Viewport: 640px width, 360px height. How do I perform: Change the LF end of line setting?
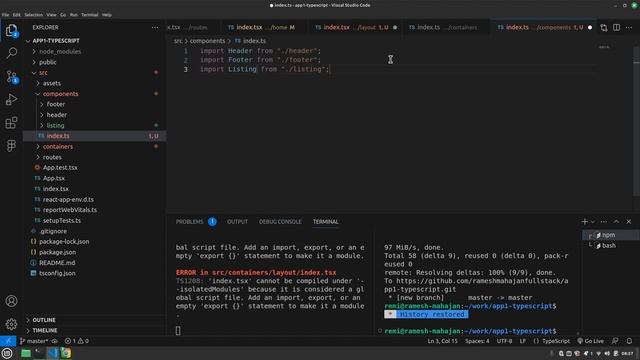(x=522, y=341)
